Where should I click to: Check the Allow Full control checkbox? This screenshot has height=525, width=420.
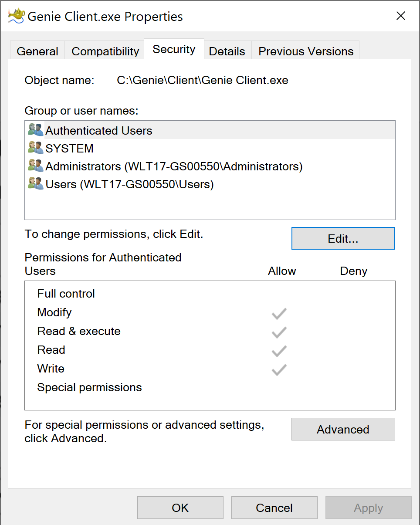coord(278,294)
